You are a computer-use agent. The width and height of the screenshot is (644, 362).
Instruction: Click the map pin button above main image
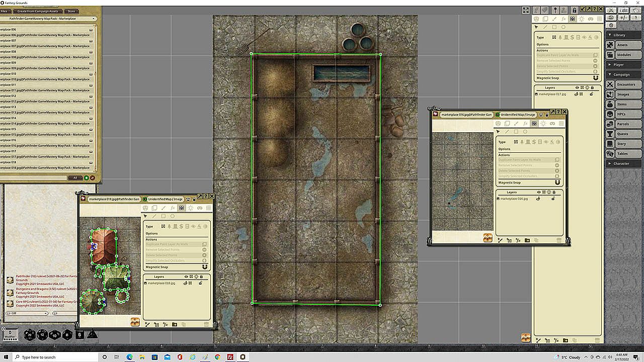555,10
